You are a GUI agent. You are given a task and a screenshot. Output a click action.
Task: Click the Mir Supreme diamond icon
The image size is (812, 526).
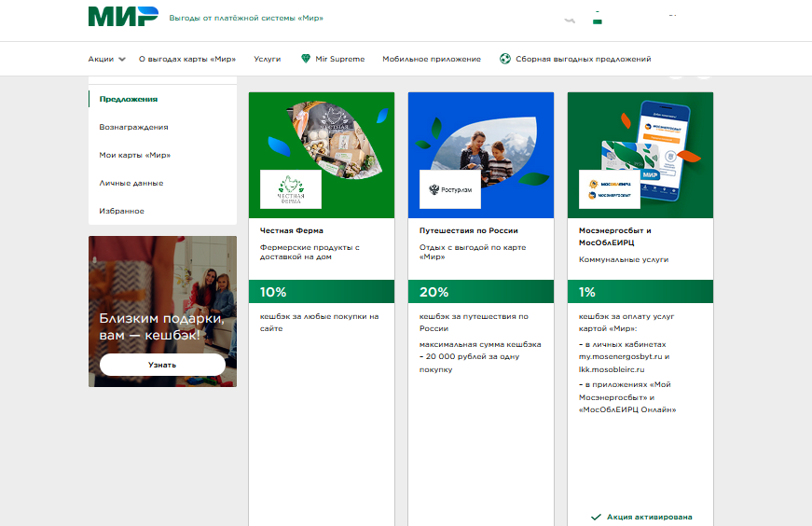coord(306,59)
